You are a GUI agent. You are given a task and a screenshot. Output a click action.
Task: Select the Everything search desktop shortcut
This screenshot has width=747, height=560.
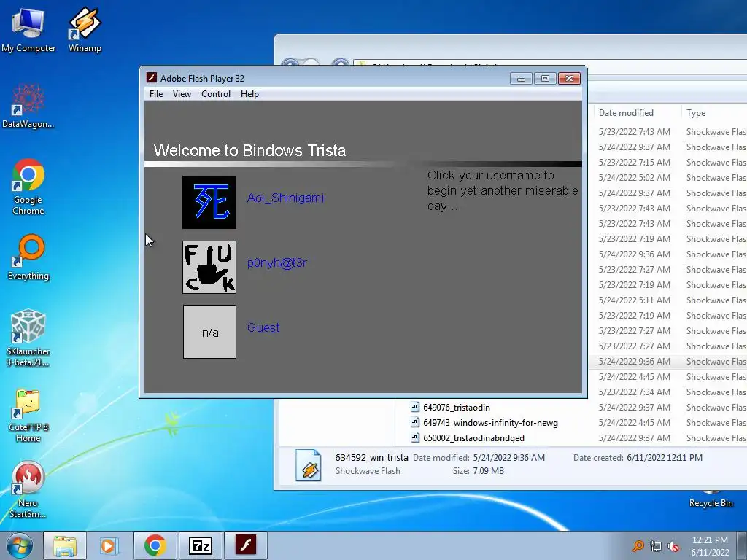tap(28, 257)
